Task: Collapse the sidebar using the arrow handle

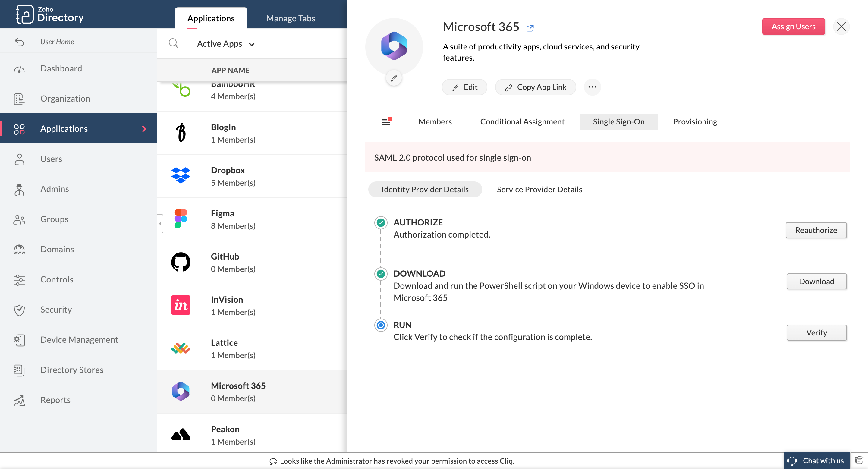Action: [x=160, y=223]
